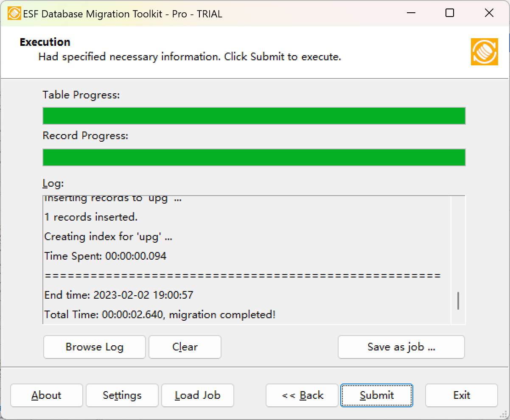Click the Browse Log button
The width and height of the screenshot is (510, 420).
click(x=94, y=347)
